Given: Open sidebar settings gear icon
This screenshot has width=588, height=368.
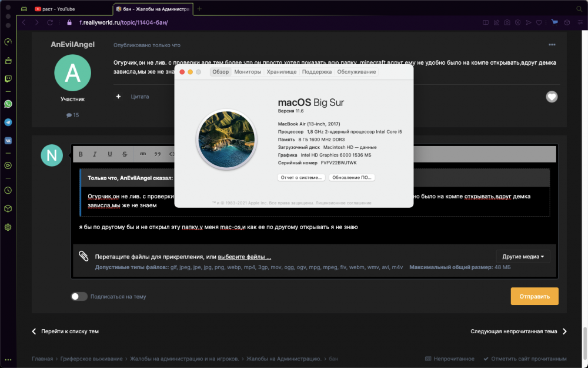Looking at the screenshot, I should 8,227.
